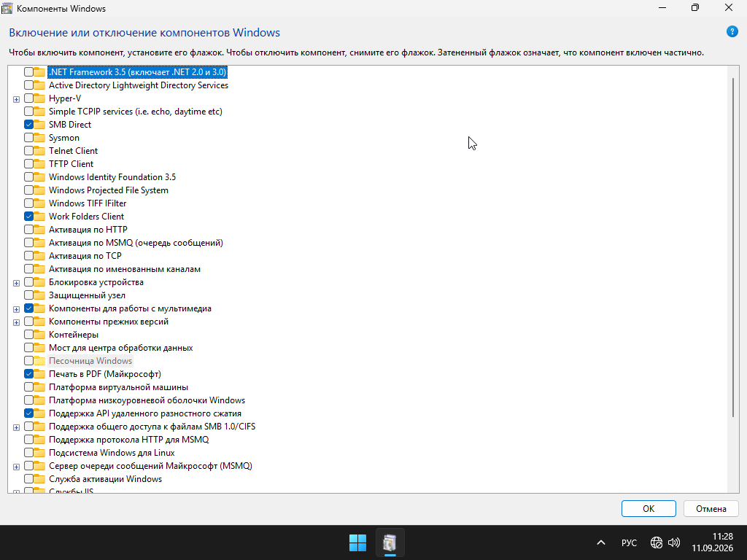747x560 pixels.
Task: Select Активация по MSMQ (очередь сообщений) label
Action: pos(136,243)
